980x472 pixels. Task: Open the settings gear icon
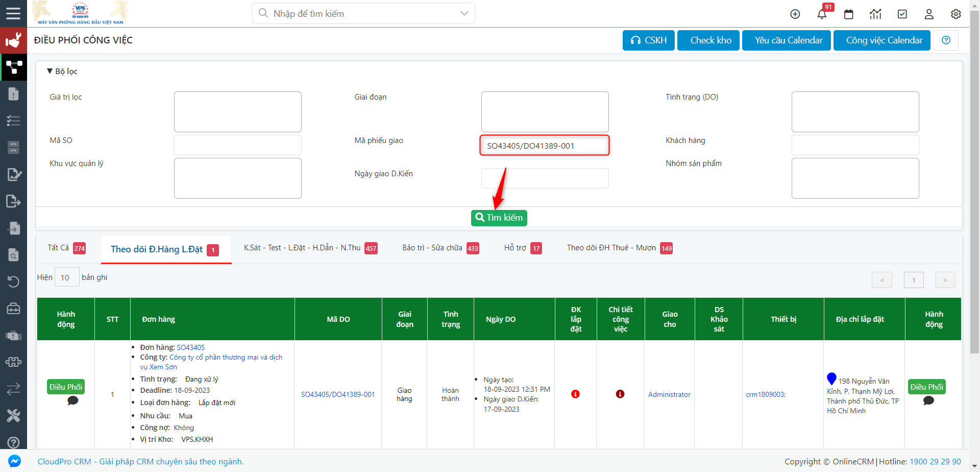pos(956,14)
